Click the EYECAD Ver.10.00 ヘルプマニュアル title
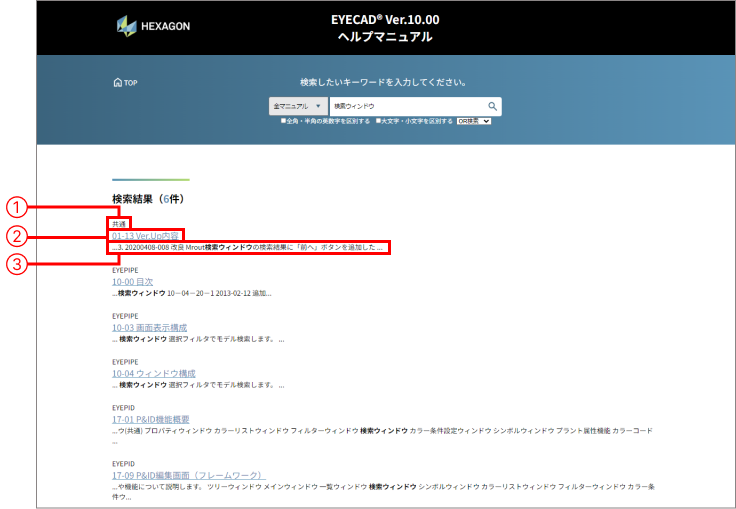Image resolution: width=736 pixels, height=509 pixels. 385,28
